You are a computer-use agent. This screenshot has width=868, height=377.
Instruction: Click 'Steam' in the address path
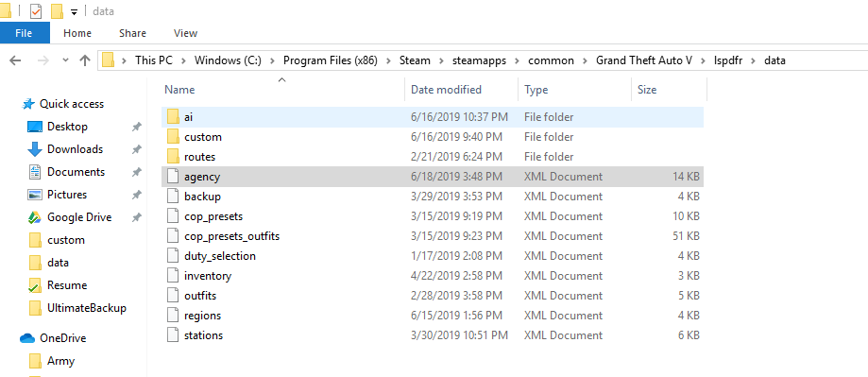415,60
